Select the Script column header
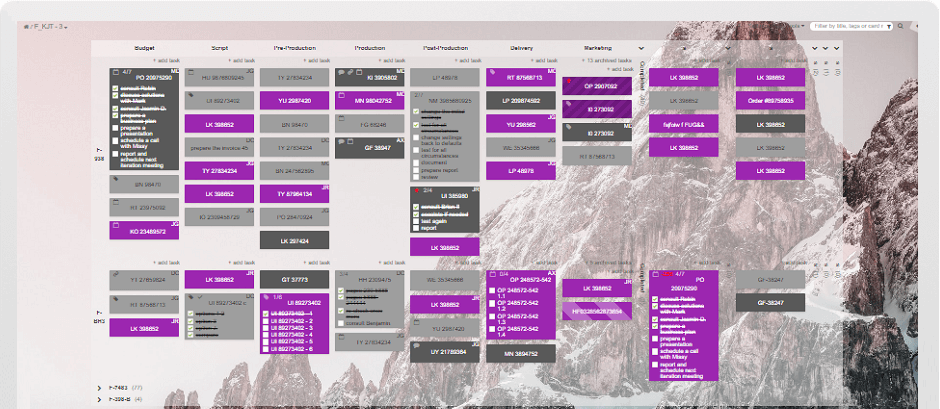 click(x=219, y=48)
